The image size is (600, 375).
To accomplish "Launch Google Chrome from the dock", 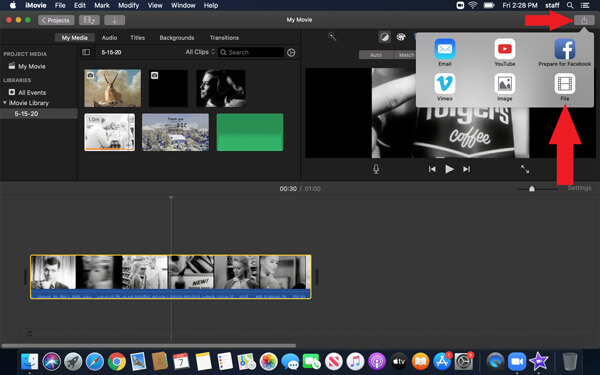I will point(116,361).
